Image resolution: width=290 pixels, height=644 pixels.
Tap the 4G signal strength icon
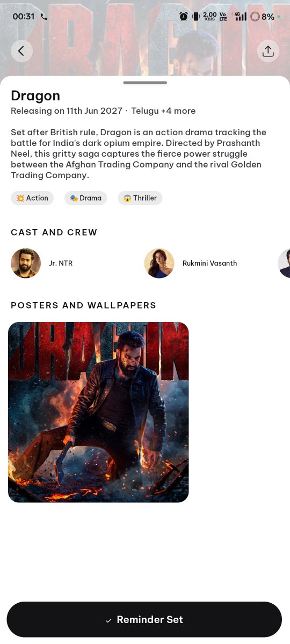241,17
